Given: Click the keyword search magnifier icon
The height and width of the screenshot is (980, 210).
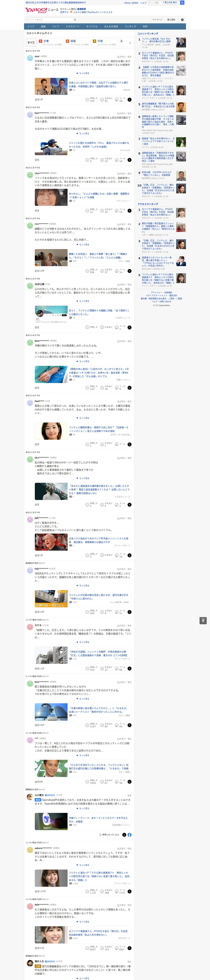Looking at the screenshot, I should (75, 20).
